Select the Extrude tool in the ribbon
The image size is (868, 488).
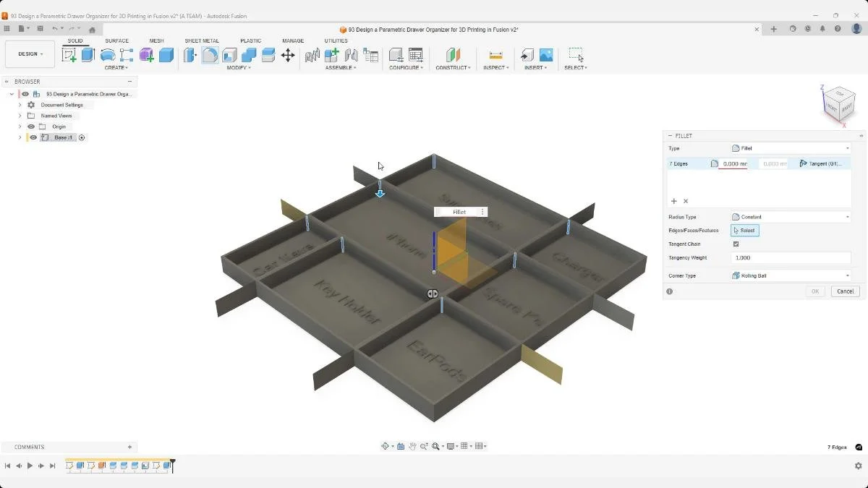pyautogui.click(x=87, y=54)
